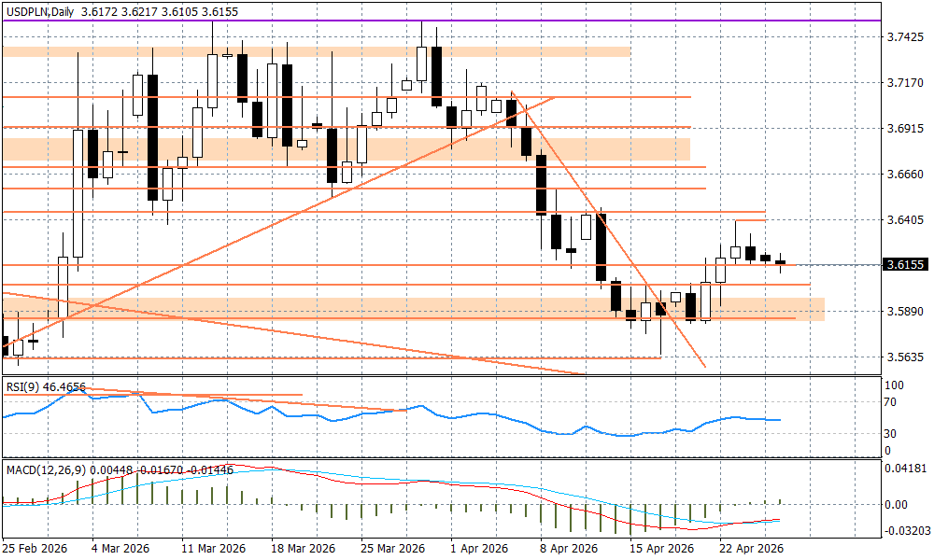The image size is (934, 560).
Task: Click the current price tag 3.6155
Action: pyautogui.click(x=905, y=265)
